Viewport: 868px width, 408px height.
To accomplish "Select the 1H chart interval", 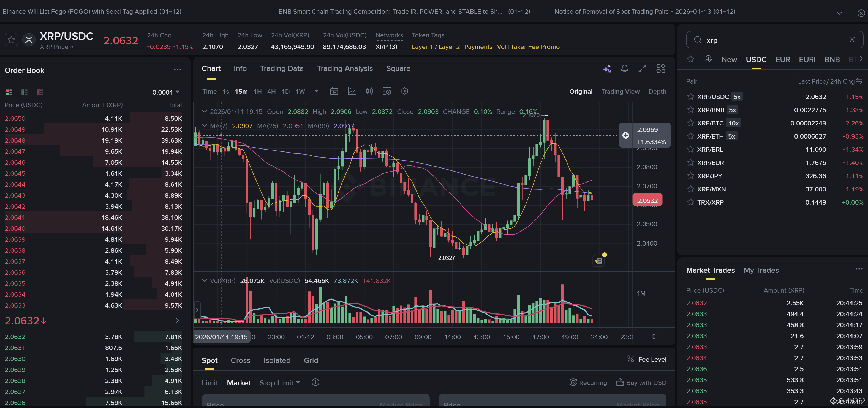I will pyautogui.click(x=257, y=92).
